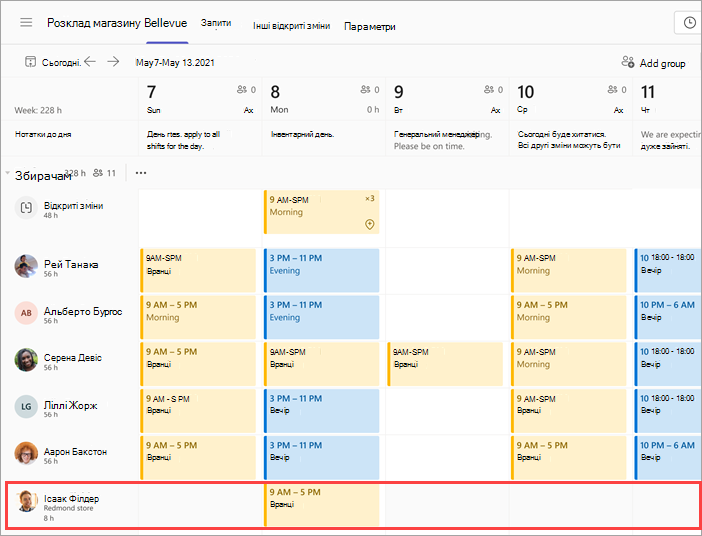Image resolution: width=702 pixels, height=536 pixels.
Task: Open Ліллі Жорж's day 10 shift
Action: [x=569, y=411]
